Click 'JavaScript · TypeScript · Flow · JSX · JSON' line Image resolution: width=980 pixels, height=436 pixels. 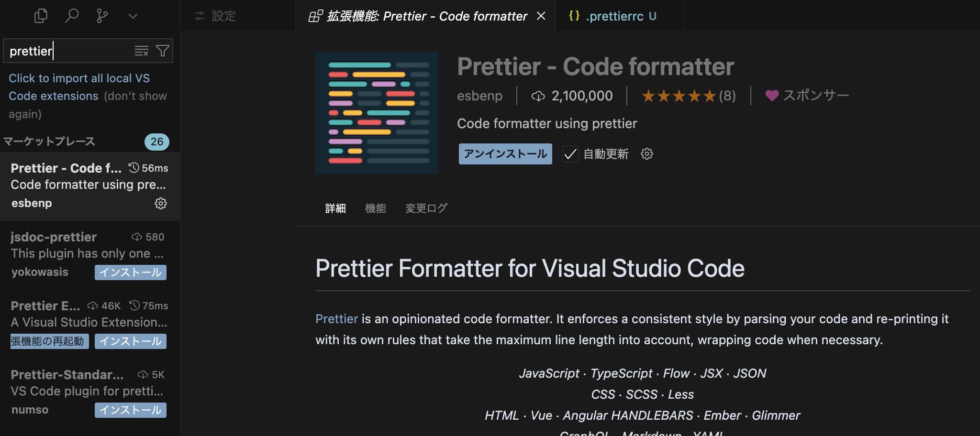(x=642, y=373)
